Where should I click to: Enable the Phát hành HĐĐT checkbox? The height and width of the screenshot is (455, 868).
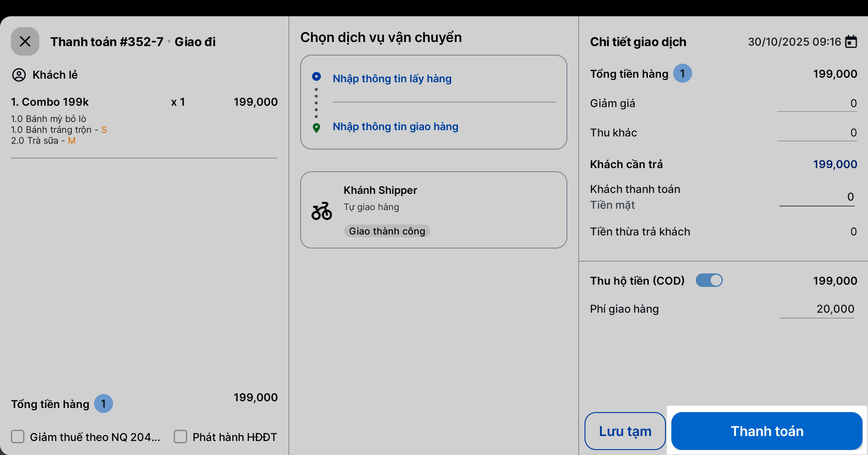point(180,436)
